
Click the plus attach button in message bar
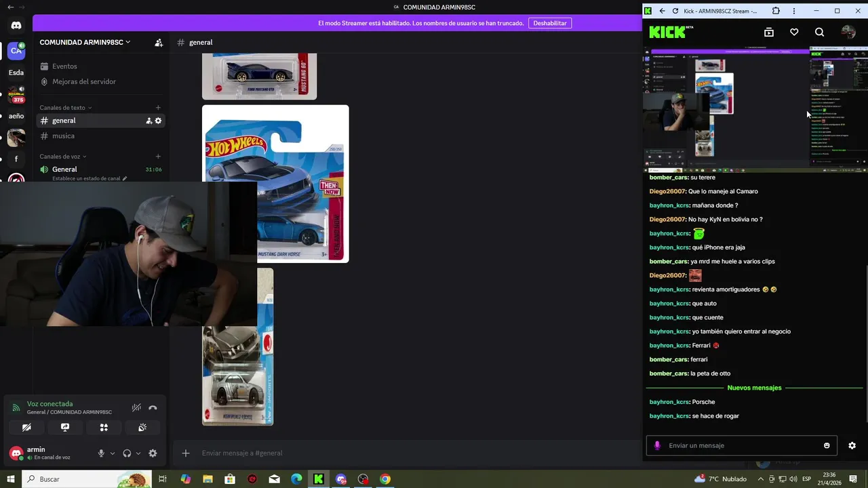(186, 453)
